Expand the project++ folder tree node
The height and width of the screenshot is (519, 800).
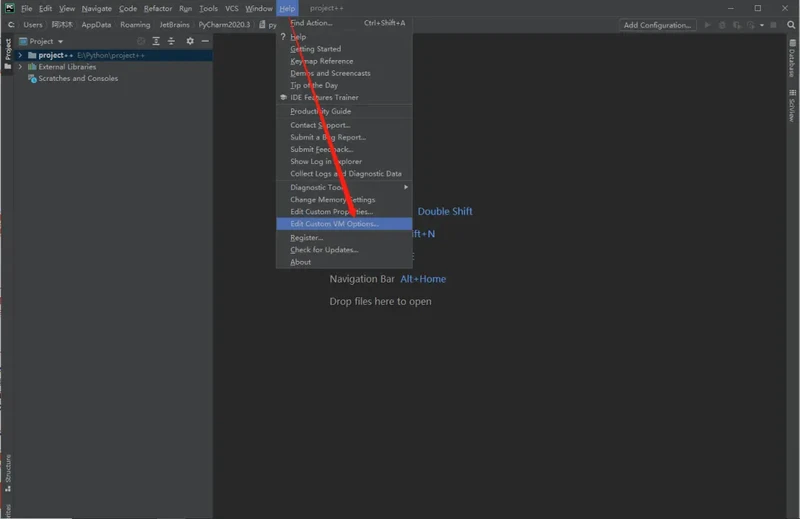pyautogui.click(x=21, y=55)
